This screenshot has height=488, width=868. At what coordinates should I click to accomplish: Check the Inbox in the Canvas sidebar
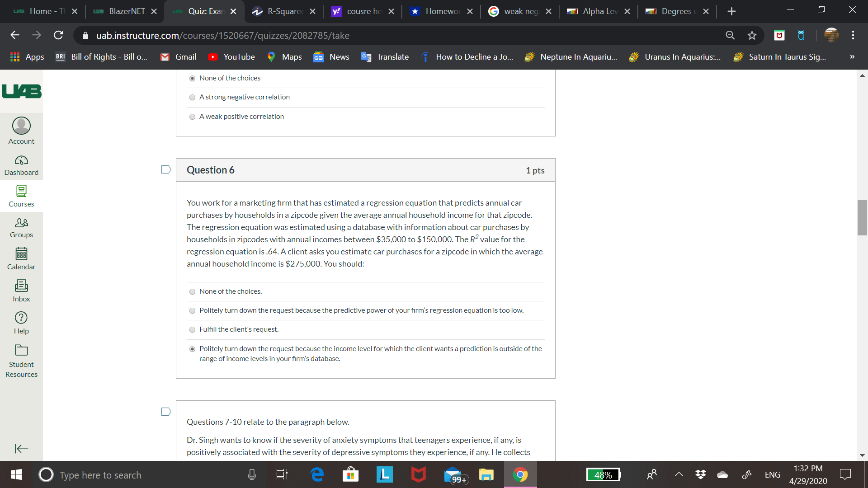point(21,290)
